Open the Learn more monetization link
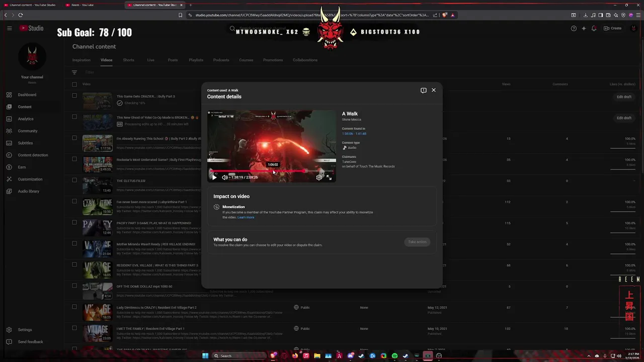Screen dimensions: 644x362 click(246, 217)
